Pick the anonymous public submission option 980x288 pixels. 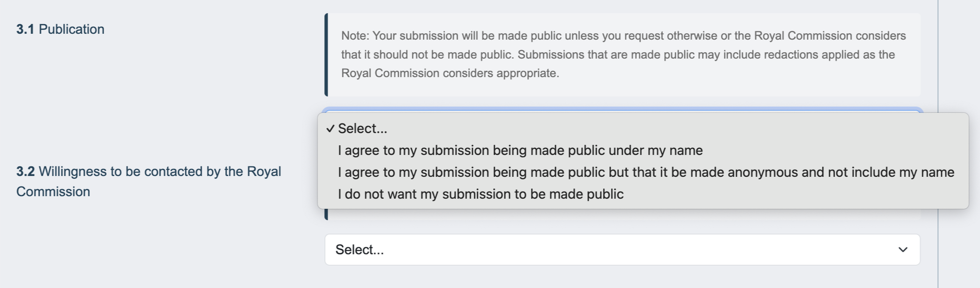[646, 172]
